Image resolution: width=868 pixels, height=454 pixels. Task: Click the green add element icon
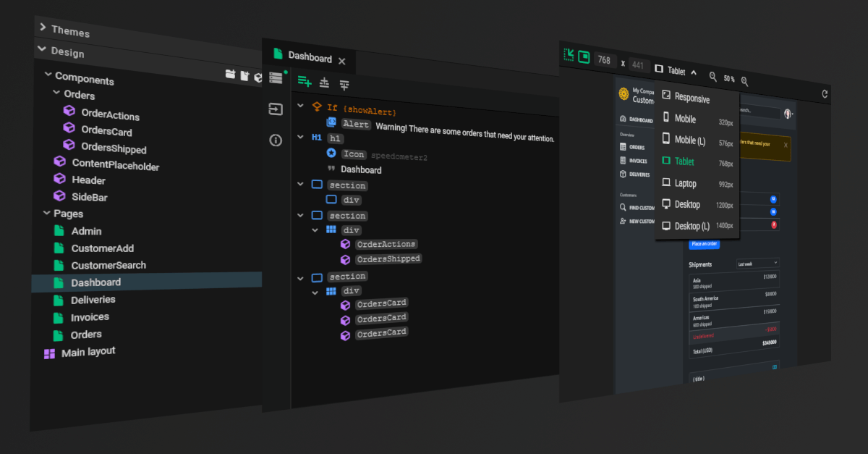pos(305,82)
